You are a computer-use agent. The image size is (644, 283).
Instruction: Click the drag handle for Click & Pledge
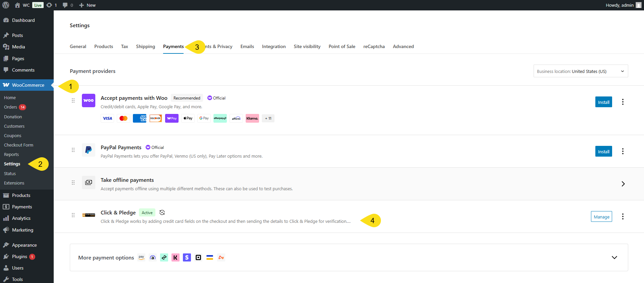[73, 215]
